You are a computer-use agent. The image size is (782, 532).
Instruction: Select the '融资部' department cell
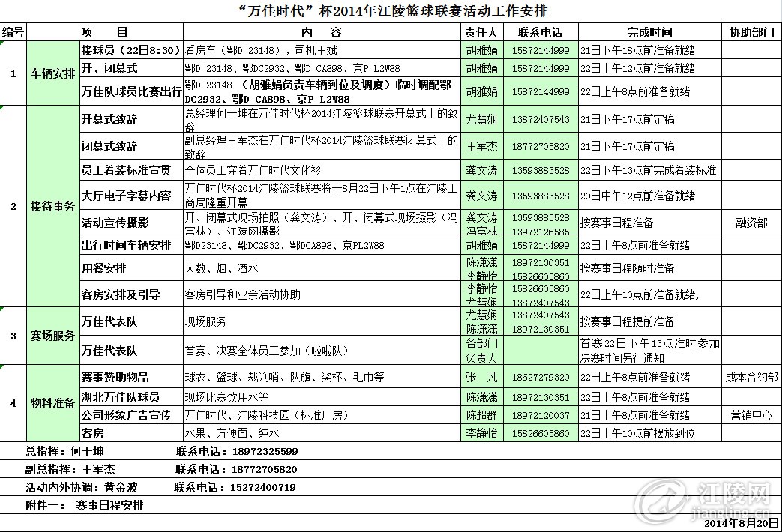click(751, 223)
